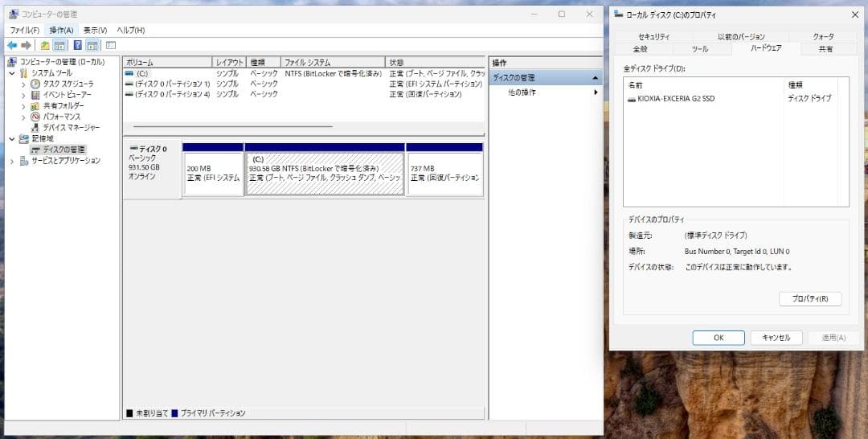
Task: Click the ファイル システム column header
Action: 333,63
